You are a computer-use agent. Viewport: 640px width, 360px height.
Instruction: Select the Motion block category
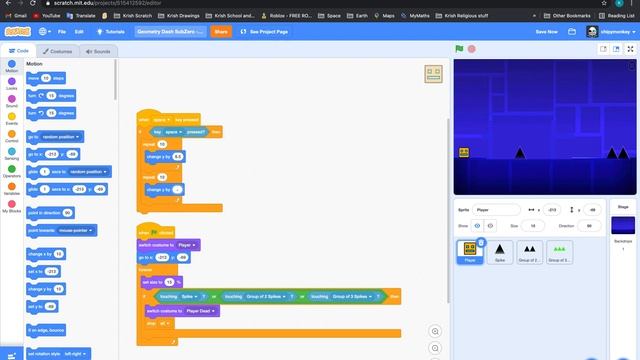coord(12,66)
